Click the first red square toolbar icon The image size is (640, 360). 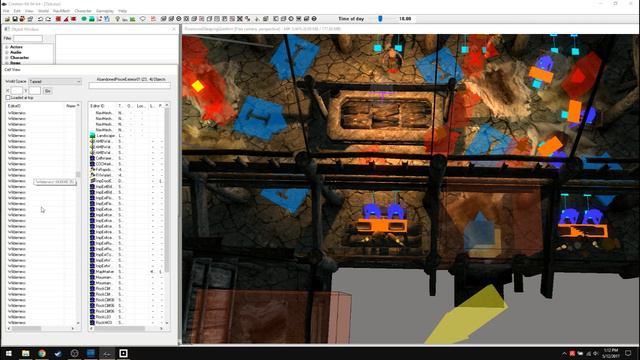pyautogui.click(x=58, y=19)
